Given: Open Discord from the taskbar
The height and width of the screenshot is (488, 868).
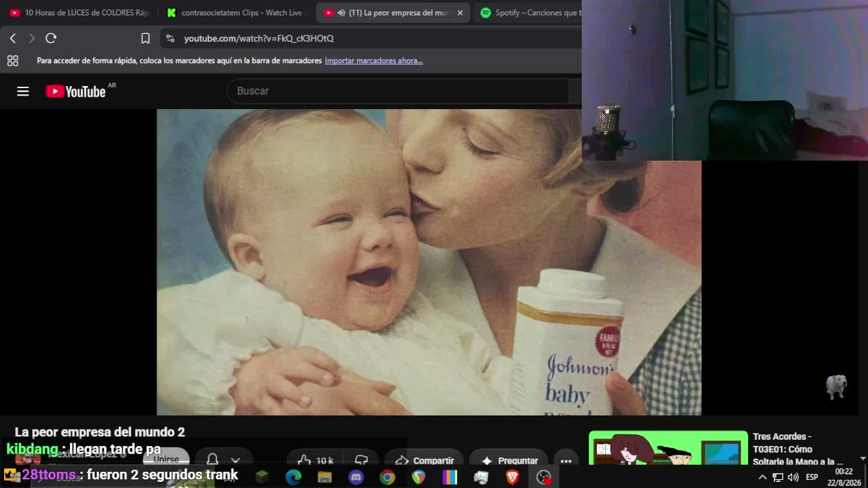Looking at the screenshot, I should click(x=356, y=477).
